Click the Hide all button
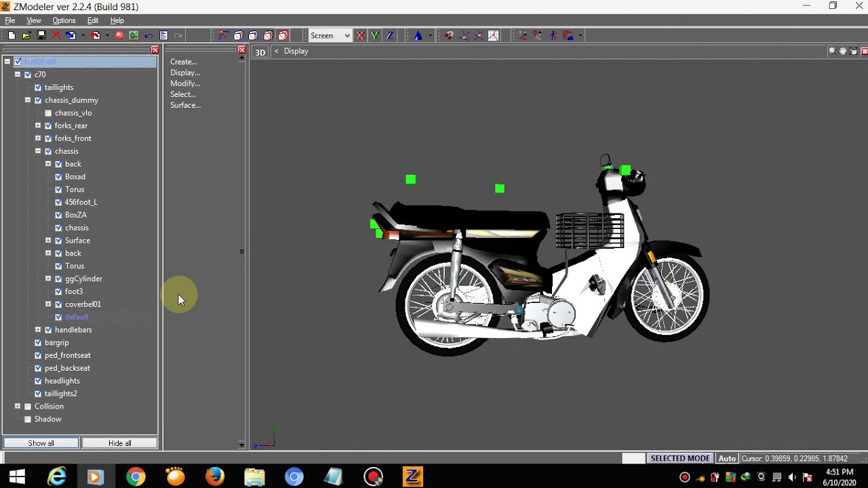 coord(120,443)
